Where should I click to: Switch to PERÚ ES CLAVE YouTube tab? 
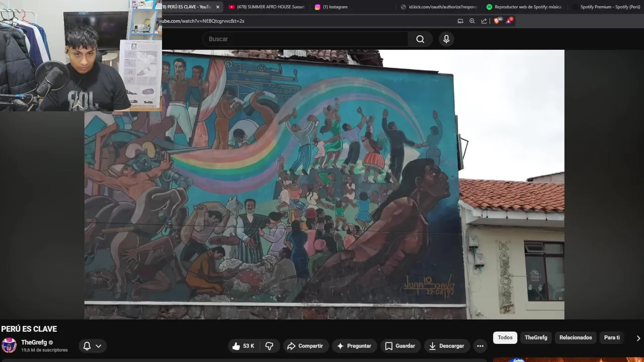pyautogui.click(x=187, y=7)
